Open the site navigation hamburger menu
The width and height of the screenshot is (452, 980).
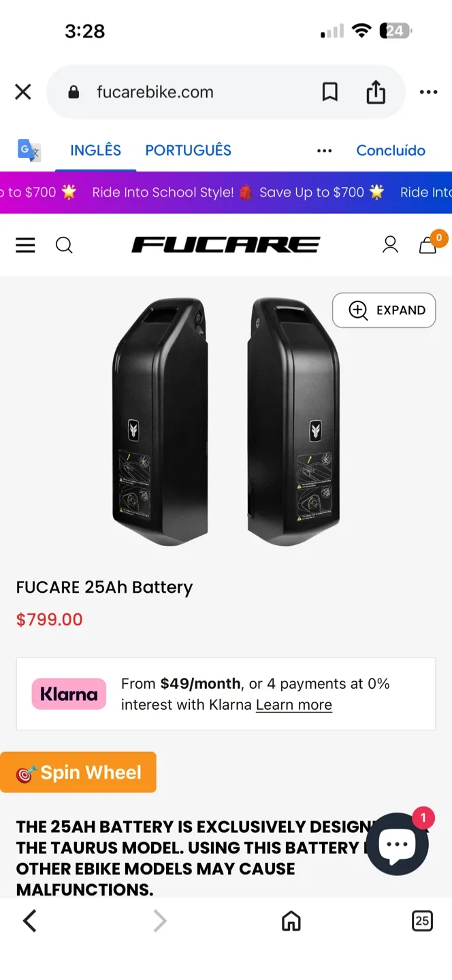pos(25,245)
